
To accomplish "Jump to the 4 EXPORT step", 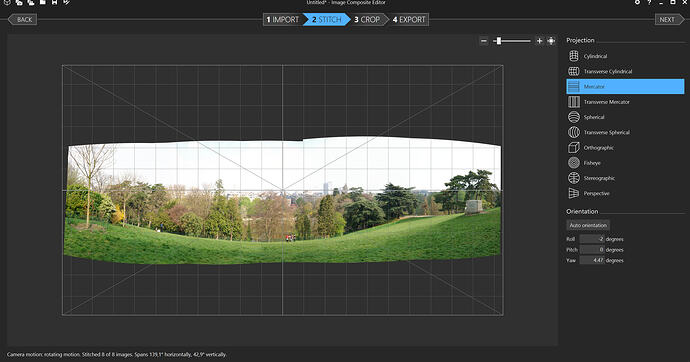I will (409, 19).
